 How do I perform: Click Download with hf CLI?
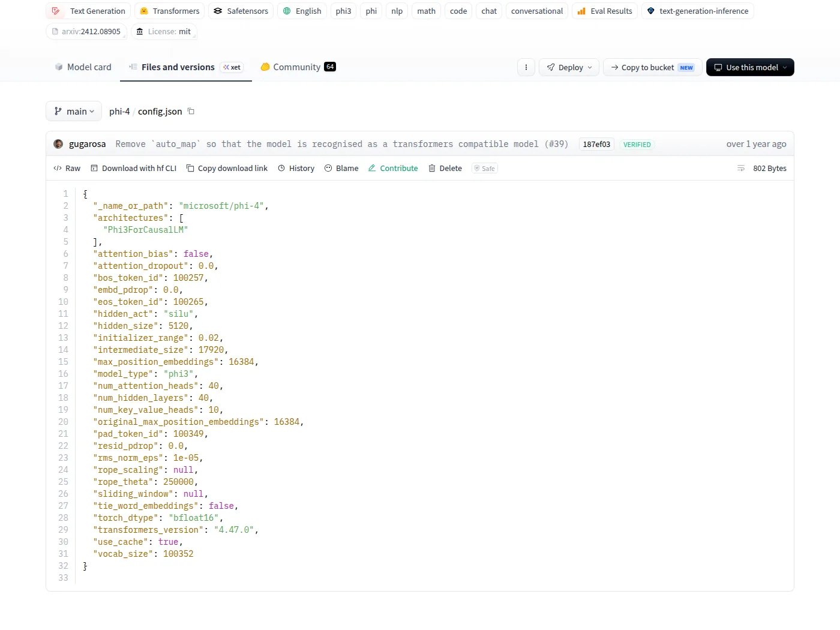pyautogui.click(x=133, y=168)
